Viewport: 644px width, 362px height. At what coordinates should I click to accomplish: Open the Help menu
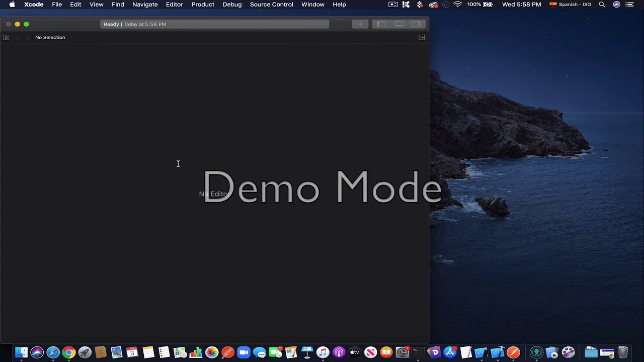(339, 5)
